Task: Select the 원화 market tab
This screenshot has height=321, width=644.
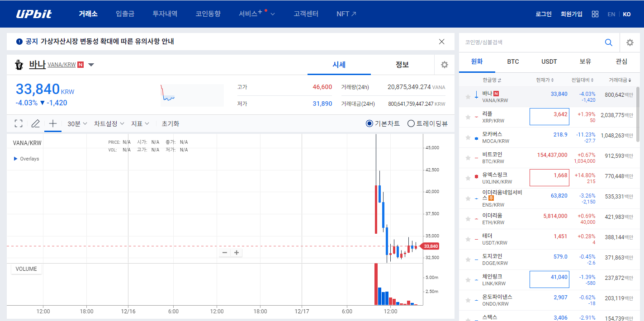Action: 477,61
